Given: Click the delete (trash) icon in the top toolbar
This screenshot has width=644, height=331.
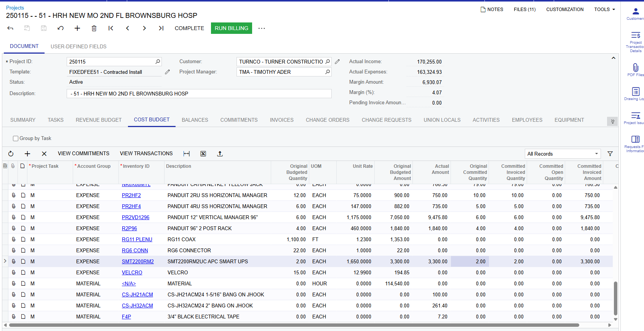Looking at the screenshot, I should point(94,28).
